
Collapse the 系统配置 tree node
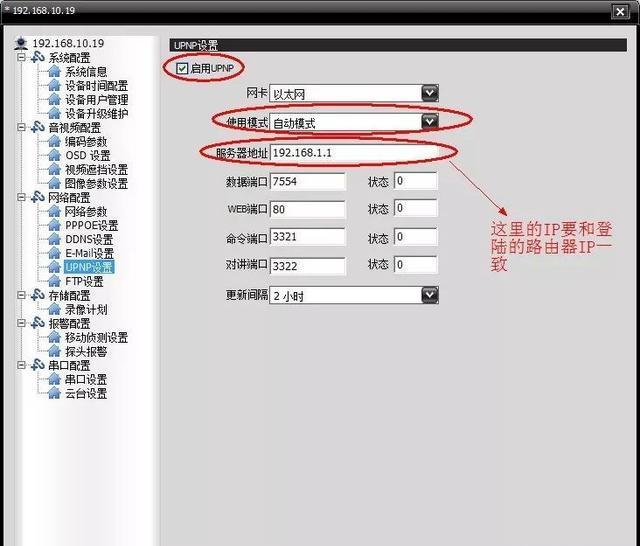(21, 57)
